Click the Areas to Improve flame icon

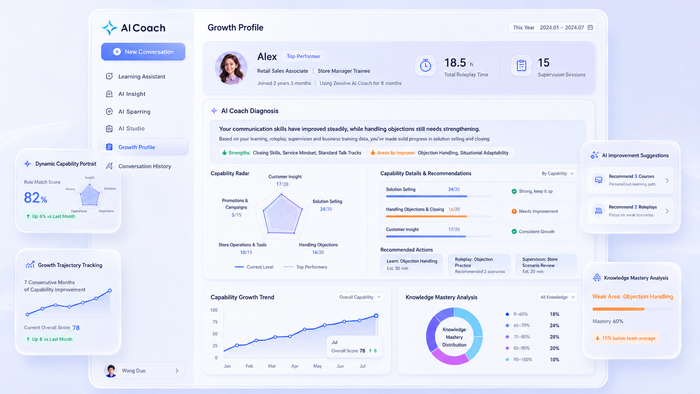click(373, 153)
